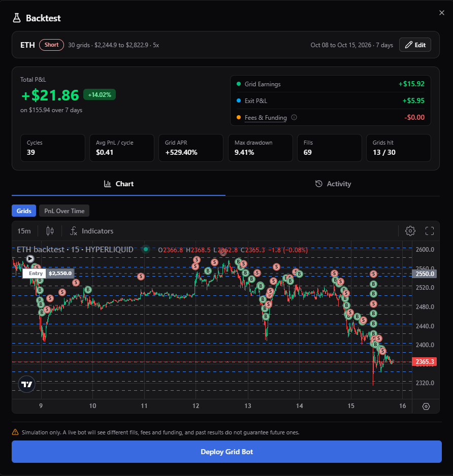Click the Max drawdown 9.41% card
The image size is (453, 476).
pos(260,148)
